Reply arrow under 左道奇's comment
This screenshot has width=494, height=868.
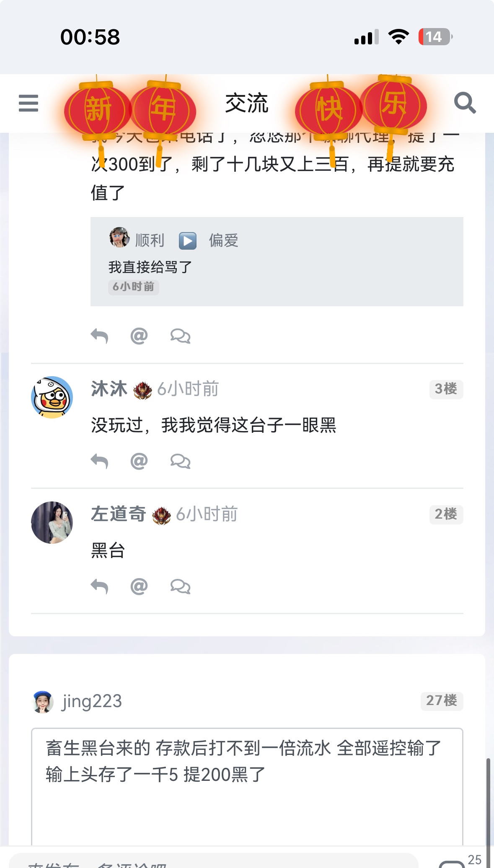click(x=99, y=586)
